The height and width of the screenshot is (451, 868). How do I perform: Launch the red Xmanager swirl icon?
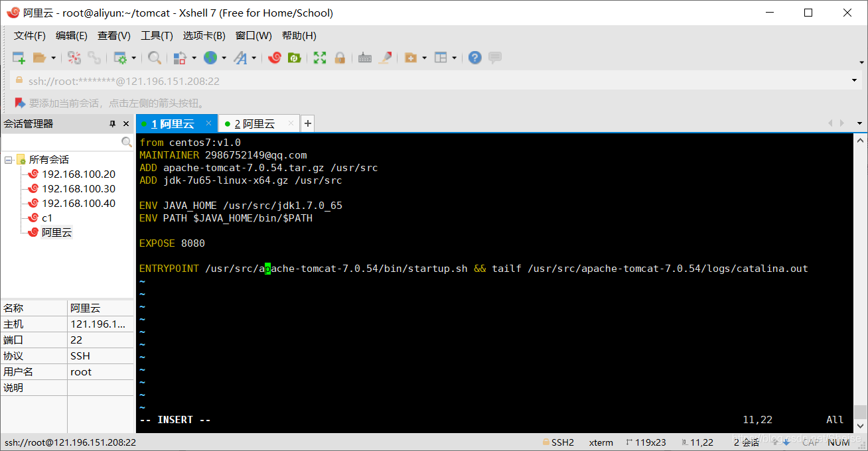(275, 58)
